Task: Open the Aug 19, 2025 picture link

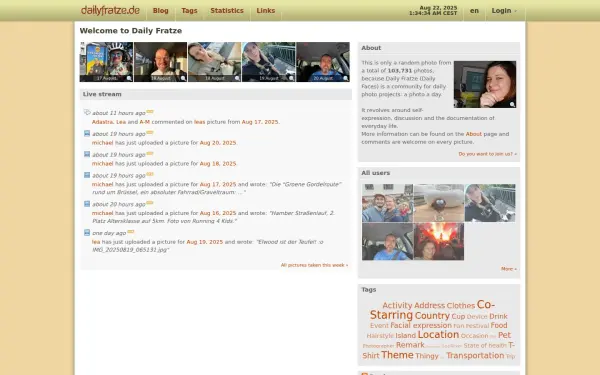Action: [x=204, y=242]
